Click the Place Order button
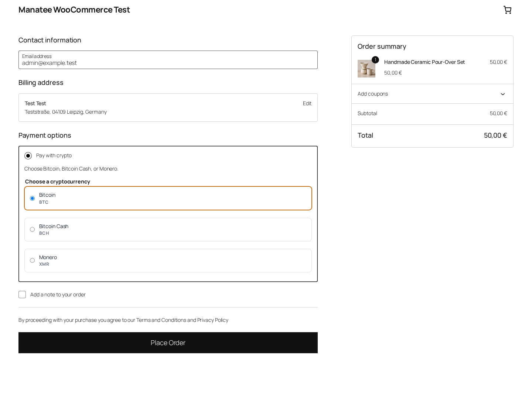 [168, 343]
